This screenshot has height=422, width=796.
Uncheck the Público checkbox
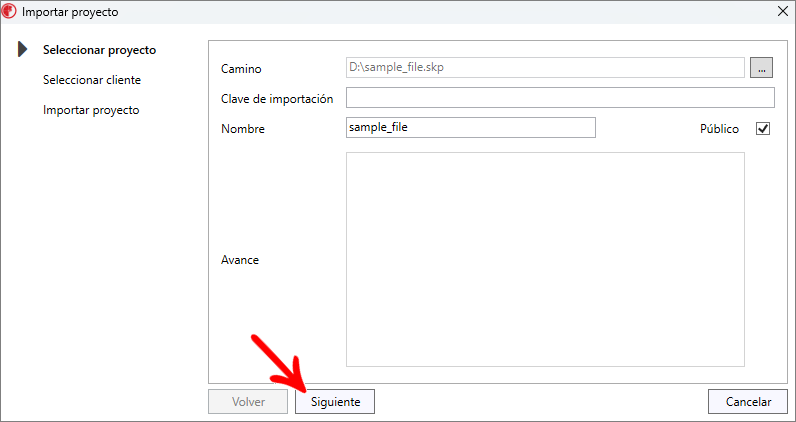763,129
